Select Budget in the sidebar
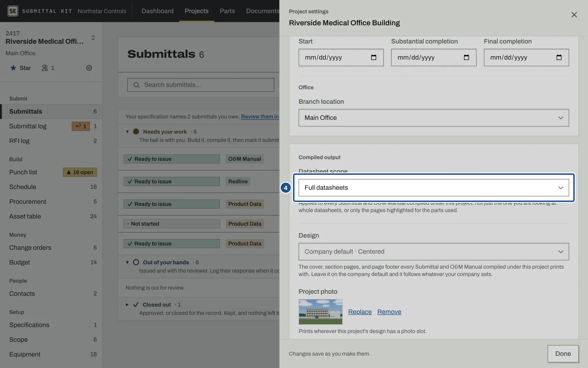The height and width of the screenshot is (368, 588). tap(51, 262)
